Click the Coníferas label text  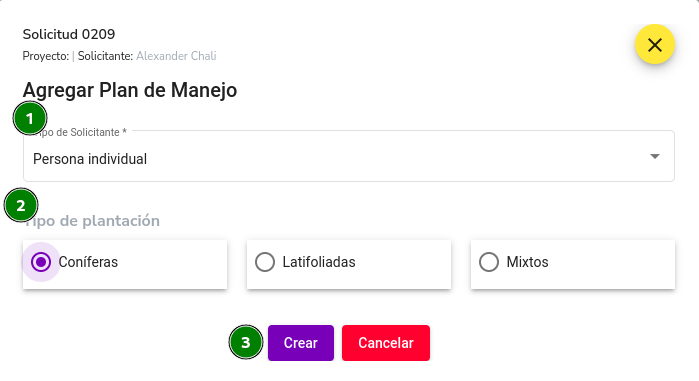(x=88, y=262)
